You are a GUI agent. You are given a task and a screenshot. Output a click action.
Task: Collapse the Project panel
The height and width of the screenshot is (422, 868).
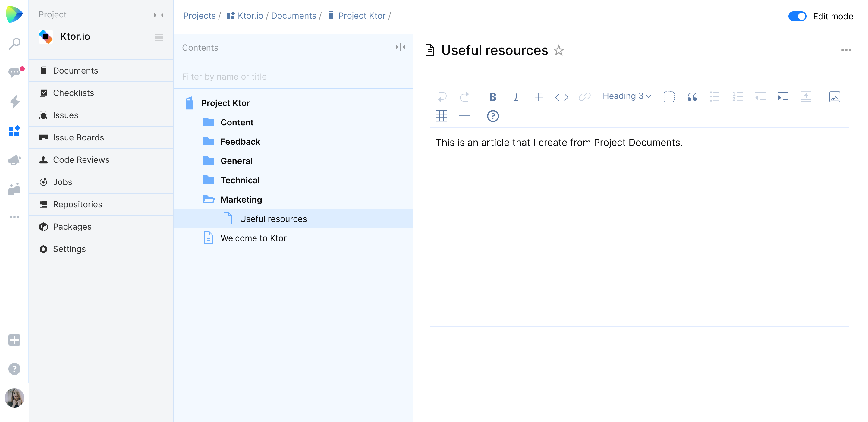159,15
